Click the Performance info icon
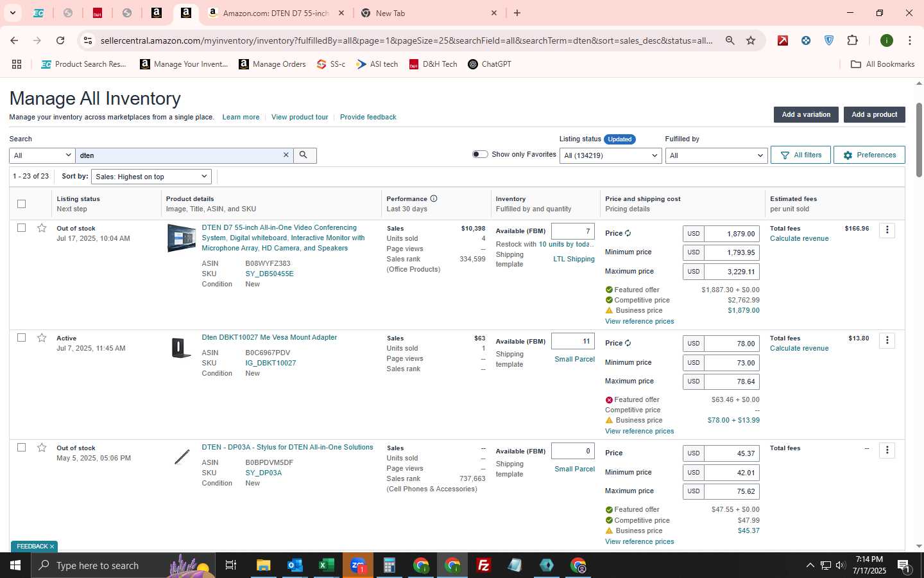This screenshot has width=924, height=578. [x=434, y=198]
